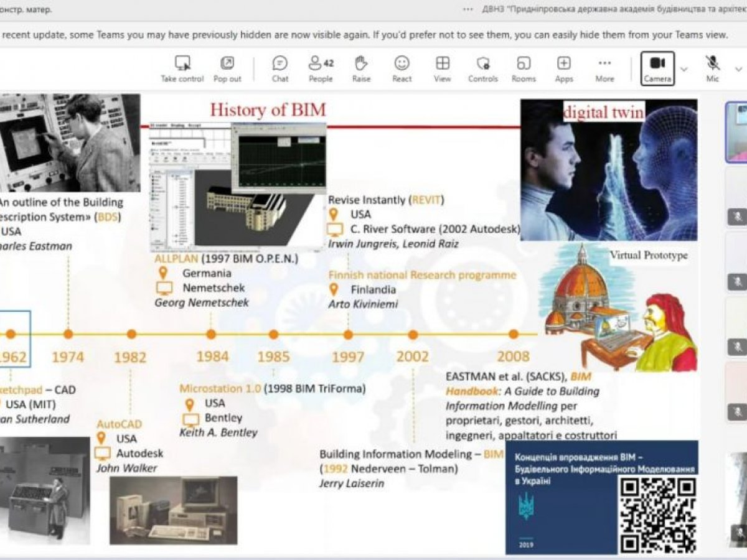Unmute the Mic
747x560 pixels.
tap(712, 63)
